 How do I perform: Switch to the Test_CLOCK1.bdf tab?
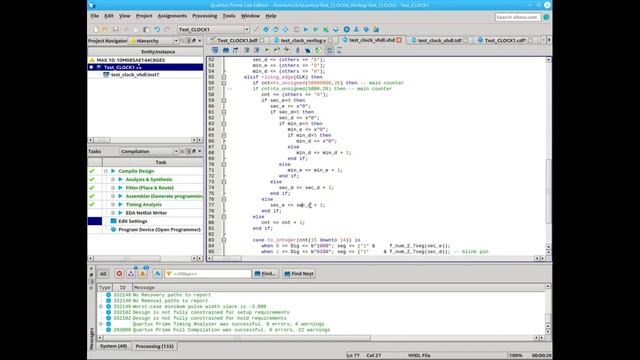(237, 40)
